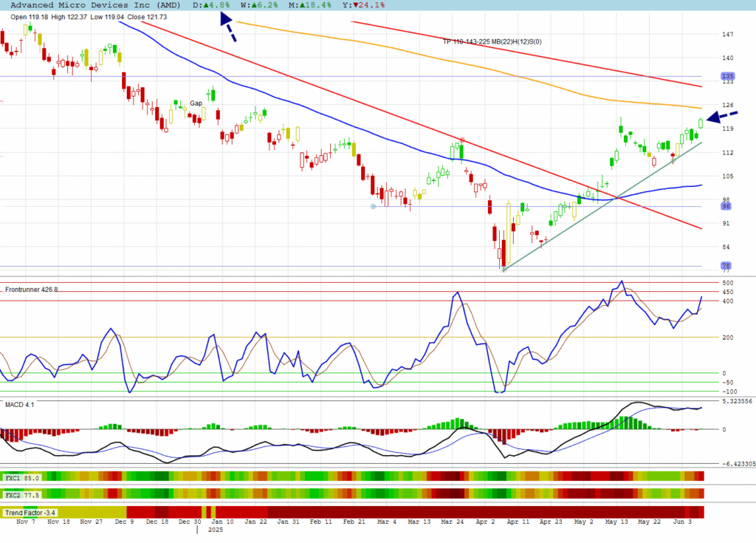
Task: Click the 91 price axis label
Action: tap(726, 223)
